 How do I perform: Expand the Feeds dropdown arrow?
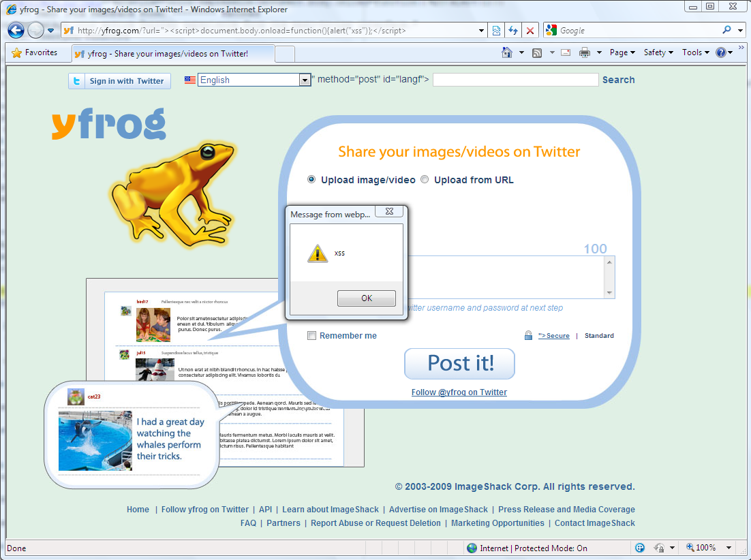(552, 52)
